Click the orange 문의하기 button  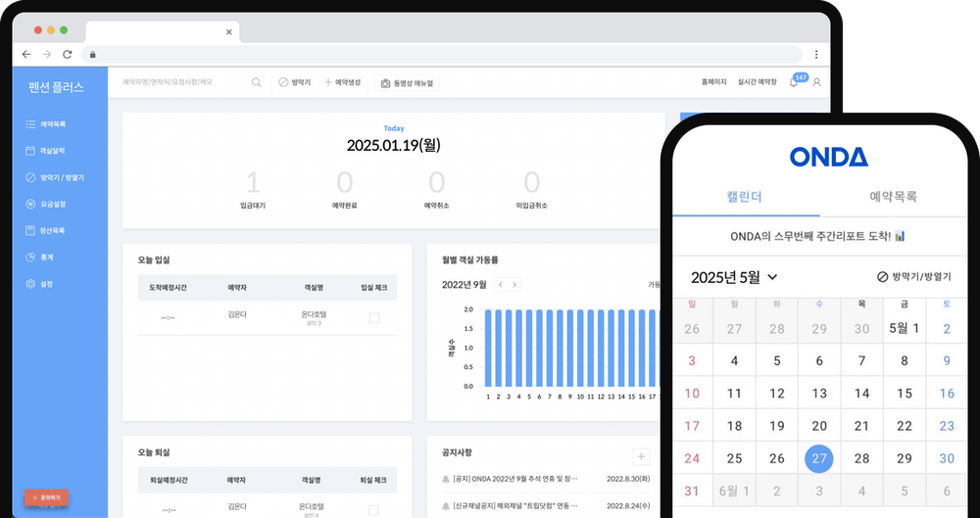(x=46, y=498)
